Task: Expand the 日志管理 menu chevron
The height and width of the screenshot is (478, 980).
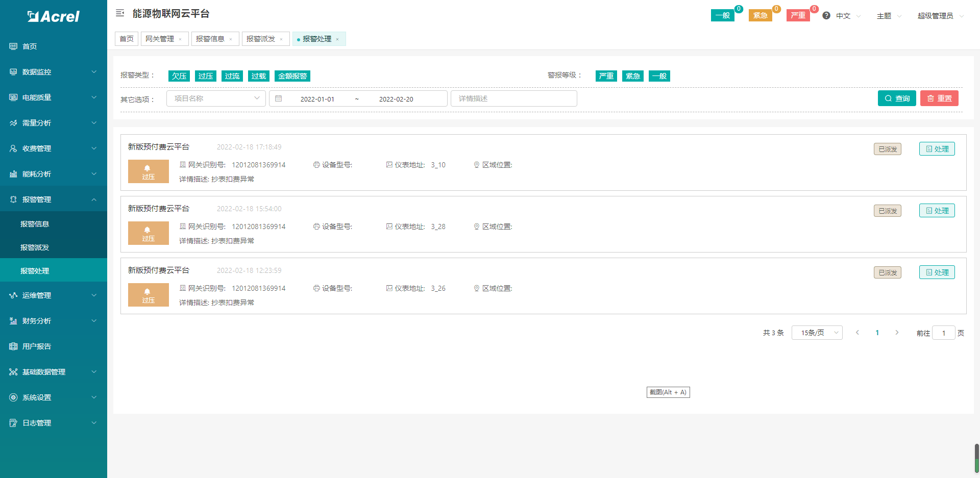Action: (x=94, y=423)
